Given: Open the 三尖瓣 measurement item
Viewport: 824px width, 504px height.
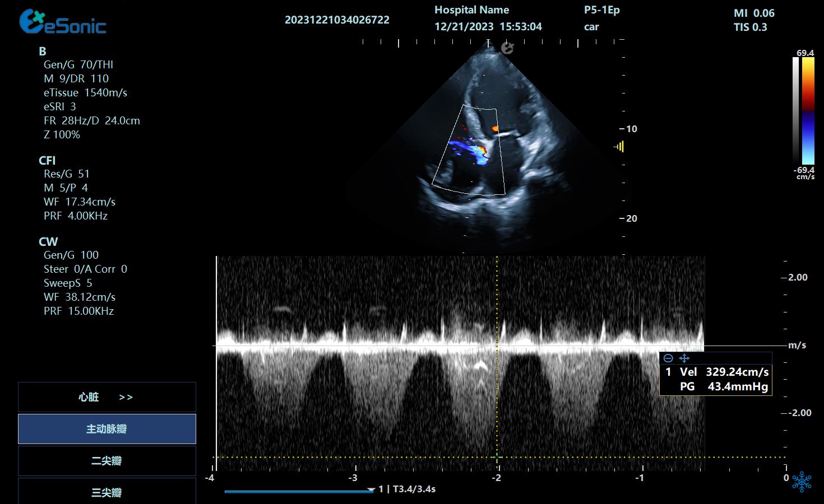Looking at the screenshot, I should 107,492.
